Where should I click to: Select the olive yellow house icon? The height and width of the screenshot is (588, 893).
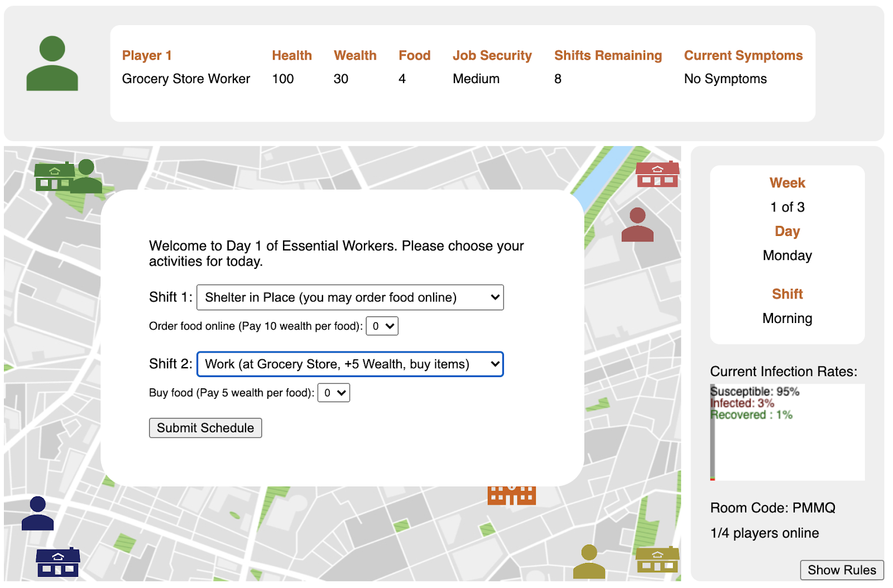click(657, 559)
